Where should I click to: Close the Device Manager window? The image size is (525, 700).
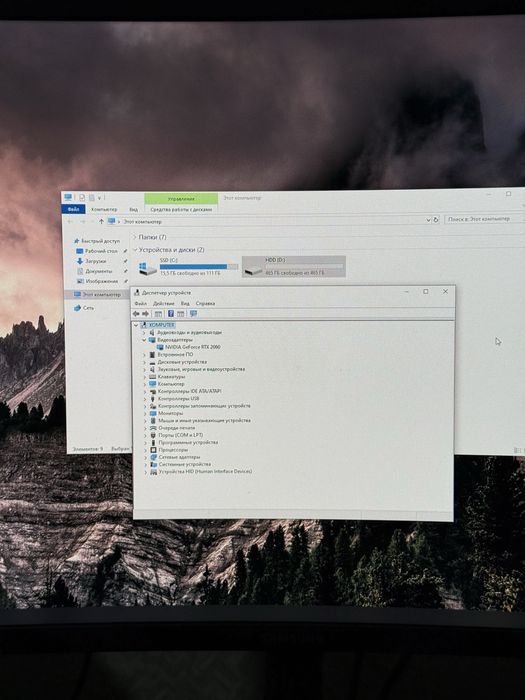(x=445, y=292)
